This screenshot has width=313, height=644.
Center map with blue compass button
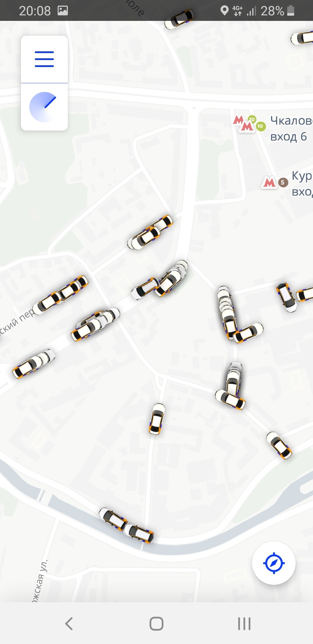(274, 563)
